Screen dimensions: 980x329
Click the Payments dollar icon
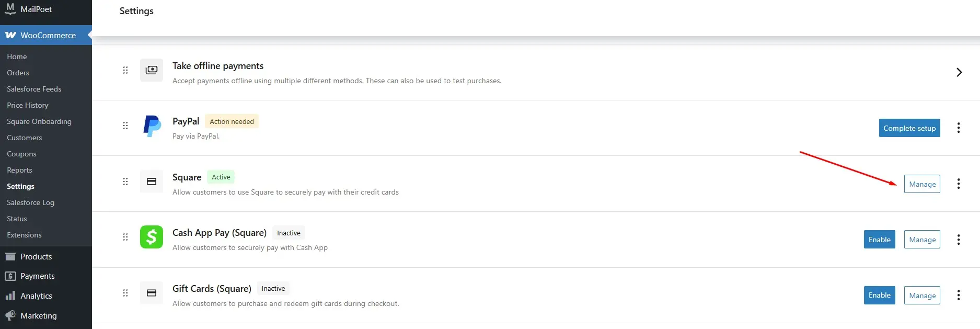tap(10, 276)
